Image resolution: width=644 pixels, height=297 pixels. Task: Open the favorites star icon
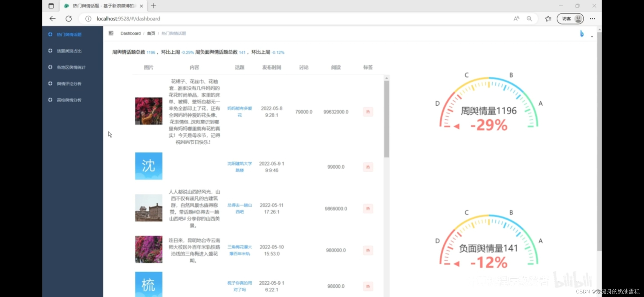(x=548, y=19)
